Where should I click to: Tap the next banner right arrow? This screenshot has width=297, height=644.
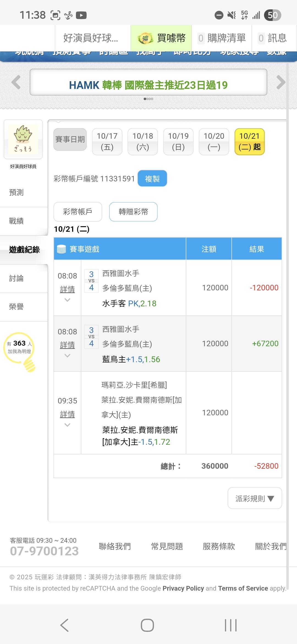(281, 82)
